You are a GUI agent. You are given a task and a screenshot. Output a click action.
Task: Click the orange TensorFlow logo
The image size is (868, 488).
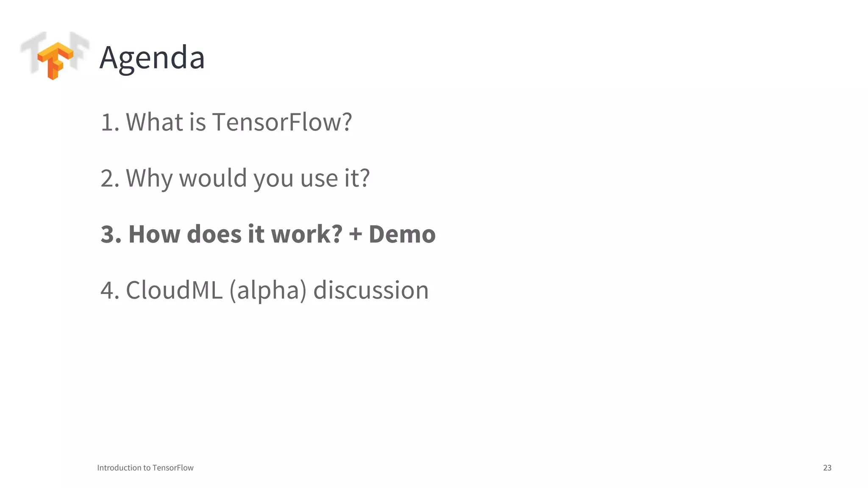click(55, 61)
